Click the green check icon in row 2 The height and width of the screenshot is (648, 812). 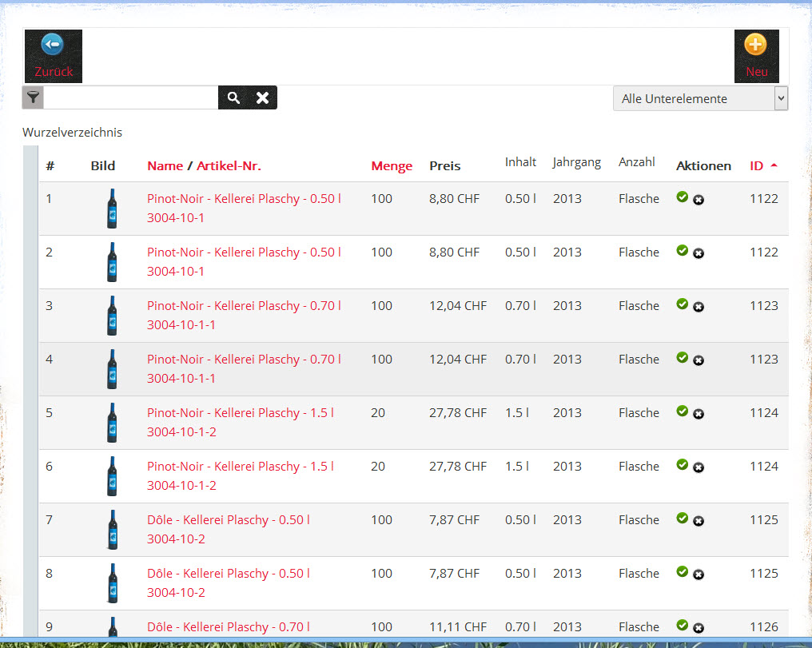(683, 251)
